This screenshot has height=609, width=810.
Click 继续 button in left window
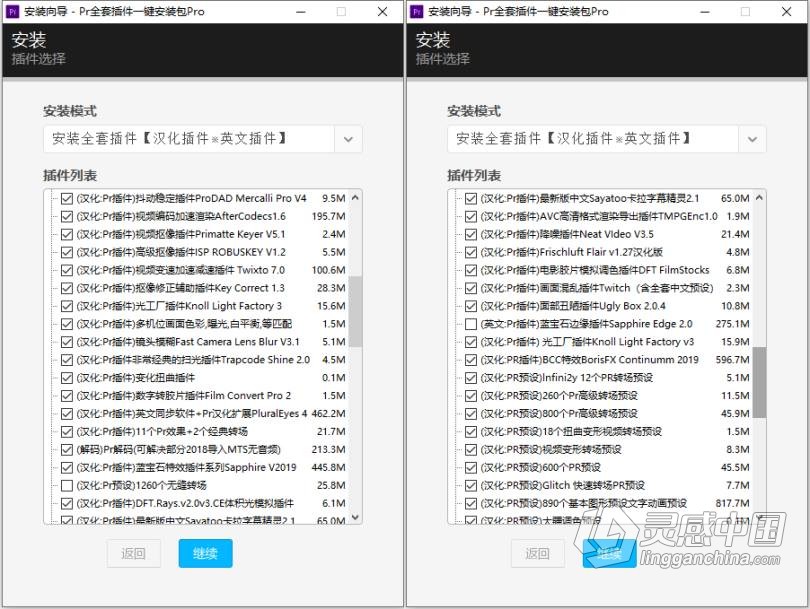[206, 553]
